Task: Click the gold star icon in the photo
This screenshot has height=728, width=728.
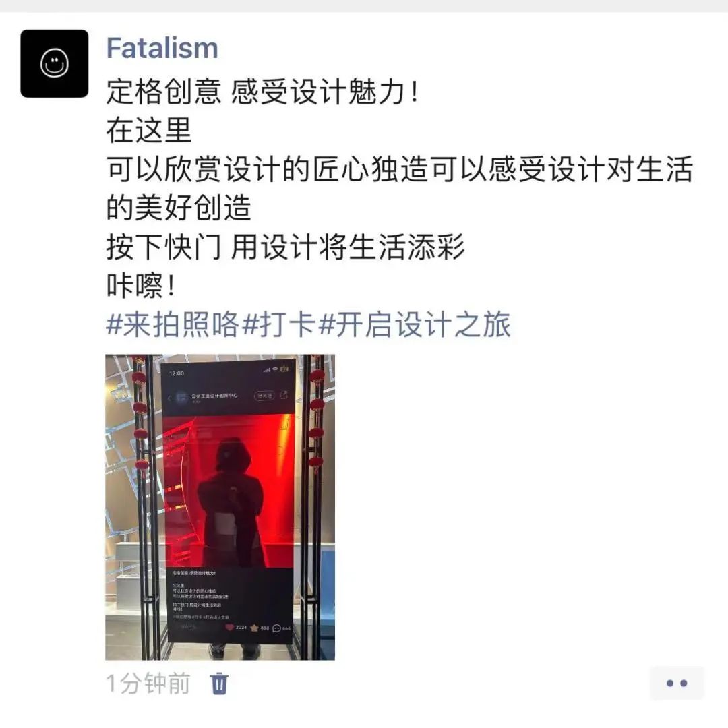Action: (254, 628)
